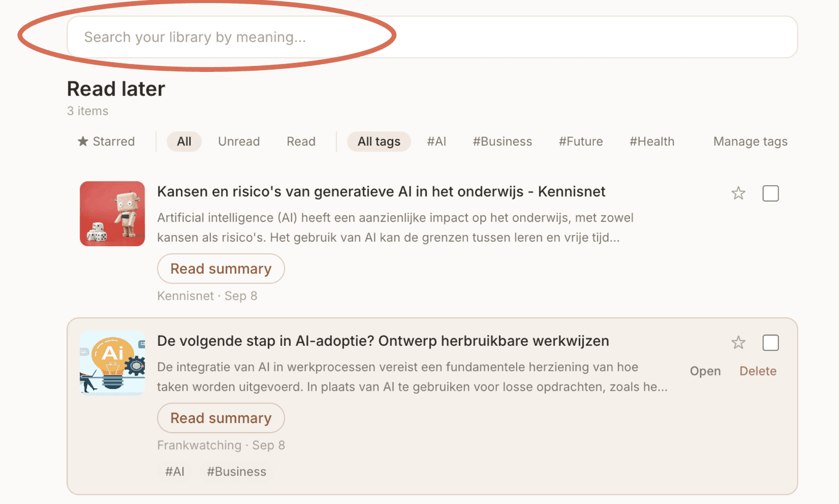The width and height of the screenshot is (839, 504).
Task: Filter list by Starred items
Action: (x=106, y=141)
